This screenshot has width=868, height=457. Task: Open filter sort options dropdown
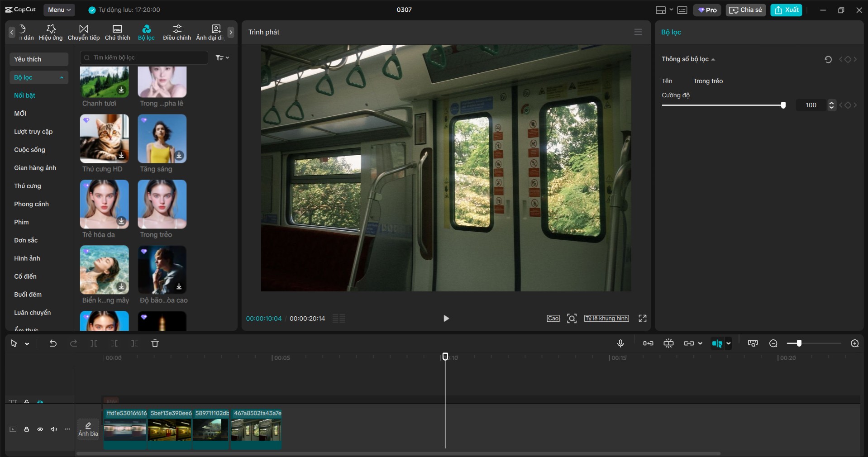[x=222, y=57]
